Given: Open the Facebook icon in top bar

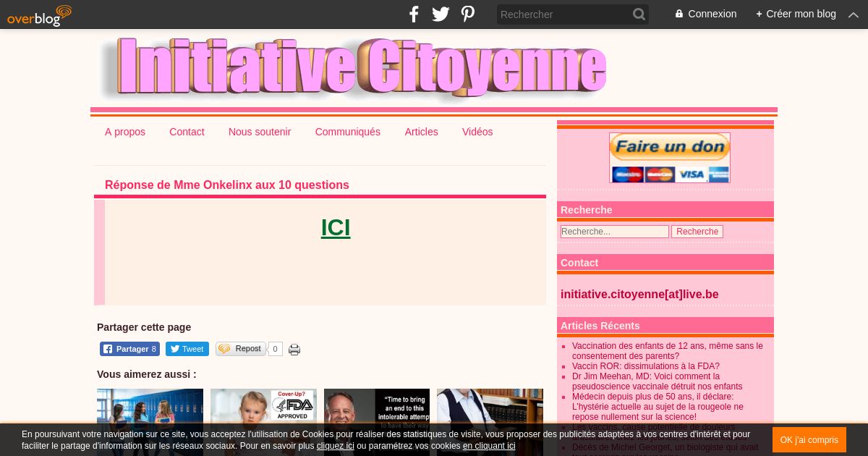Looking at the screenshot, I should pyautogui.click(x=414, y=14).
